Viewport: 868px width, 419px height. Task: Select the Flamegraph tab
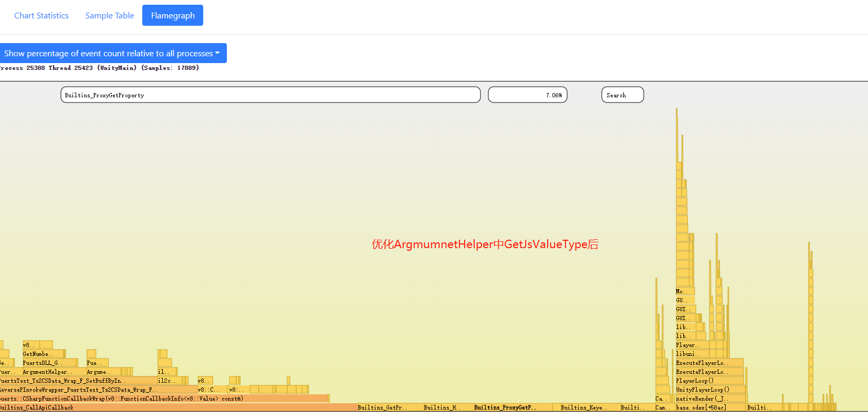(173, 15)
